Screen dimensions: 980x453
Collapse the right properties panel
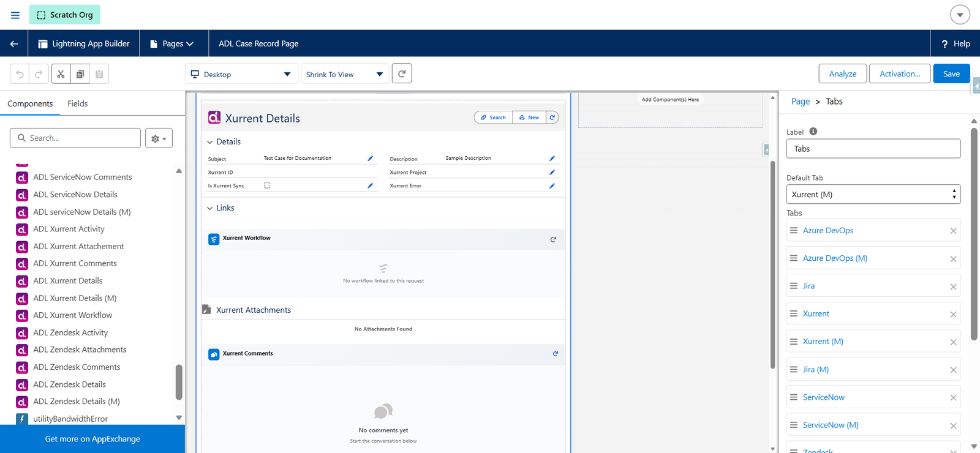(976, 87)
